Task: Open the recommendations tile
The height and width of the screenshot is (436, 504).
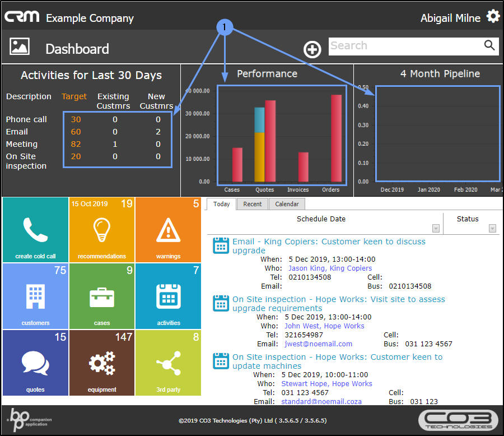Action: click(102, 230)
